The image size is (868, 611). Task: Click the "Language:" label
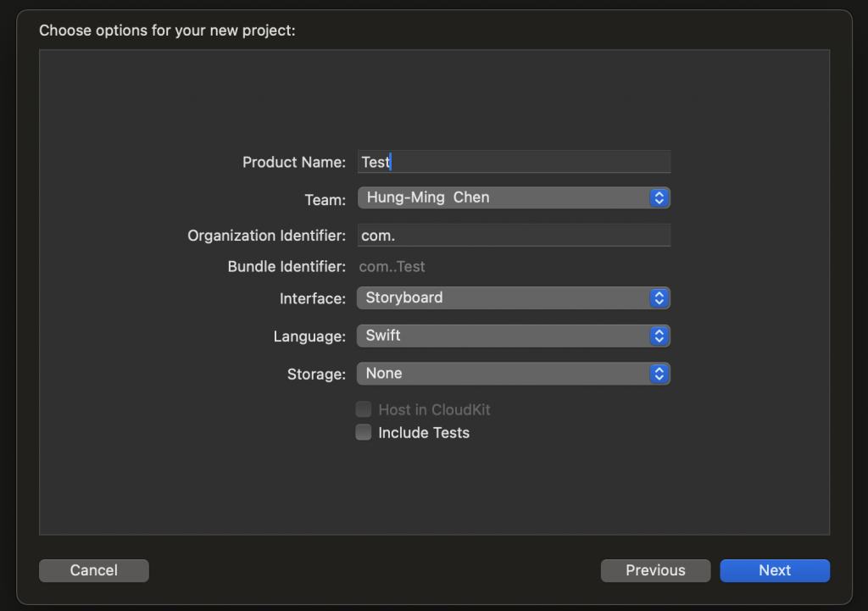tap(309, 336)
